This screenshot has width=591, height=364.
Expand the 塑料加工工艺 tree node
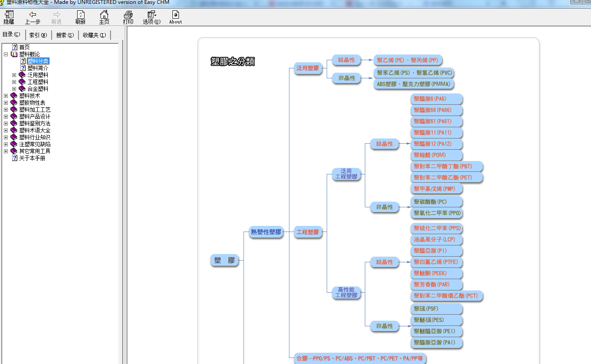point(6,110)
